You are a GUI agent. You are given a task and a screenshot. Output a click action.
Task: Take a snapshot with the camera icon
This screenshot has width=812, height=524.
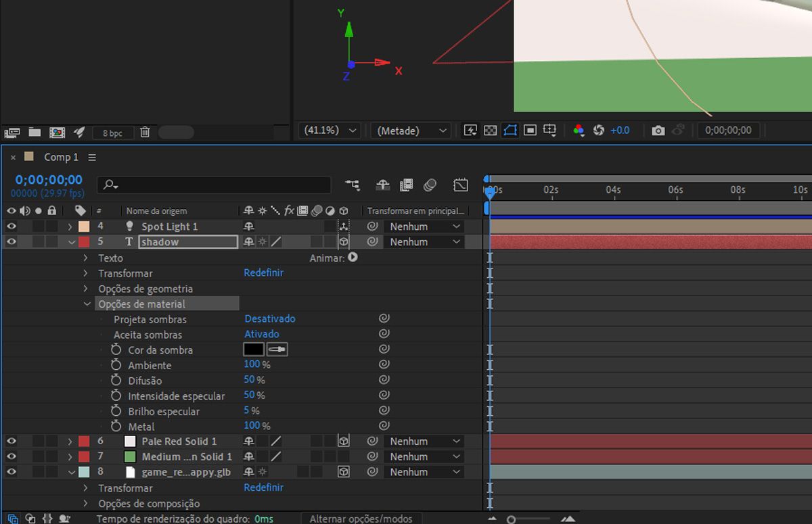point(658,130)
